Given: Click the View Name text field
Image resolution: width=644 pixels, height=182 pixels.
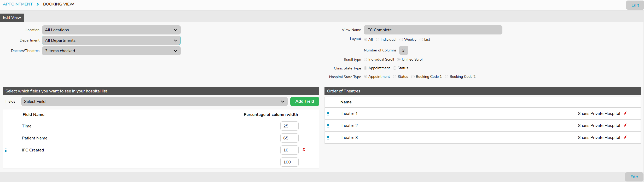Looking at the screenshot, I should [433, 30].
